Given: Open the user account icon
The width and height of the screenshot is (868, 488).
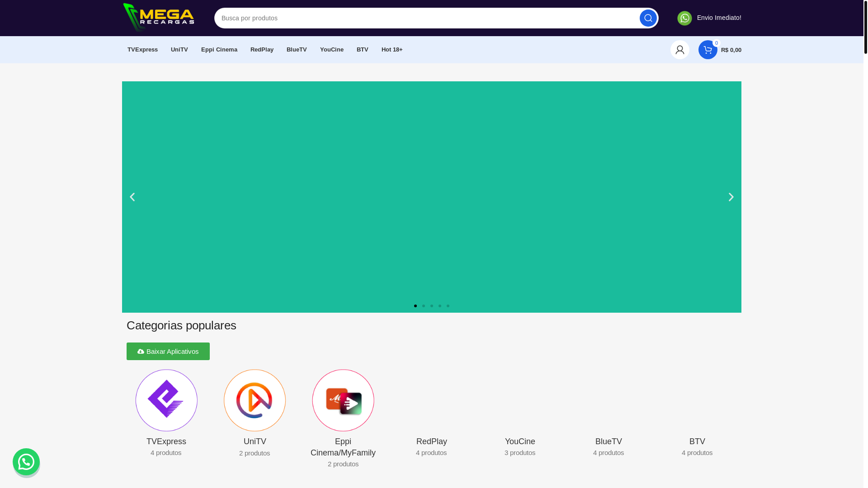Looking at the screenshot, I should click(679, 50).
